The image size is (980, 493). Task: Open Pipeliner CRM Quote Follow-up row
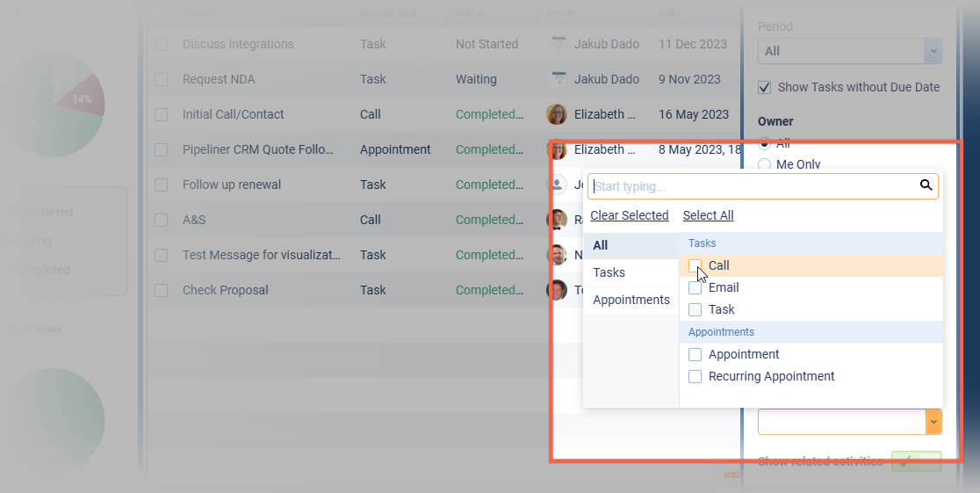pos(257,149)
